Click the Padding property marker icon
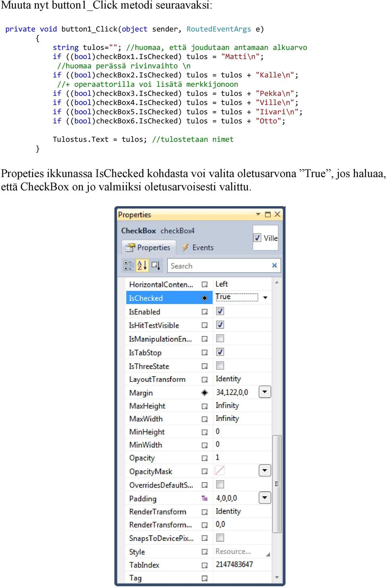387x588 pixels. coord(204,499)
